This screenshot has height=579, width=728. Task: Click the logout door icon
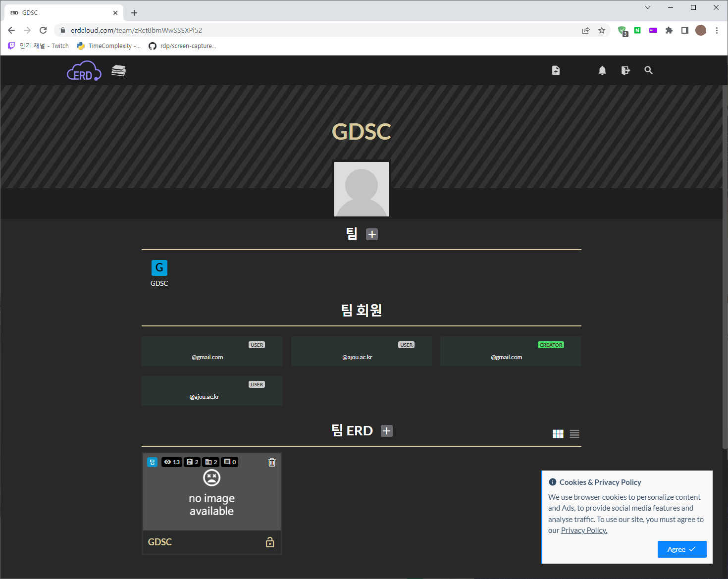pos(625,70)
